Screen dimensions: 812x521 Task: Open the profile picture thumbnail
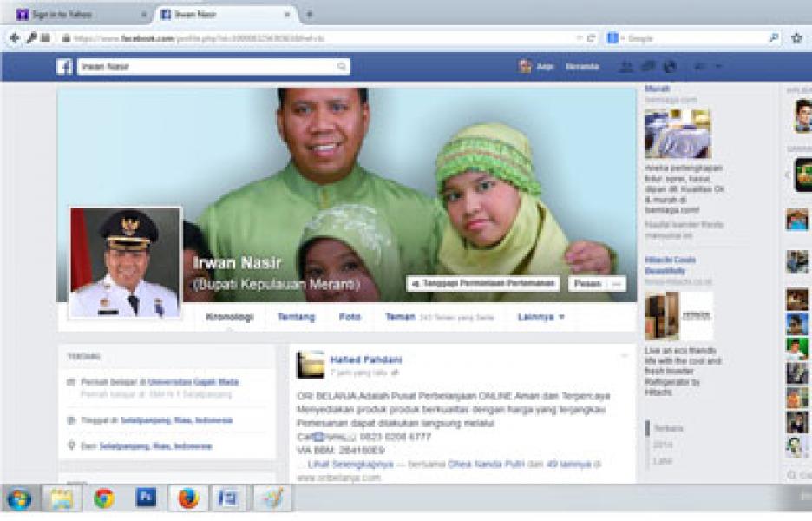click(x=125, y=263)
